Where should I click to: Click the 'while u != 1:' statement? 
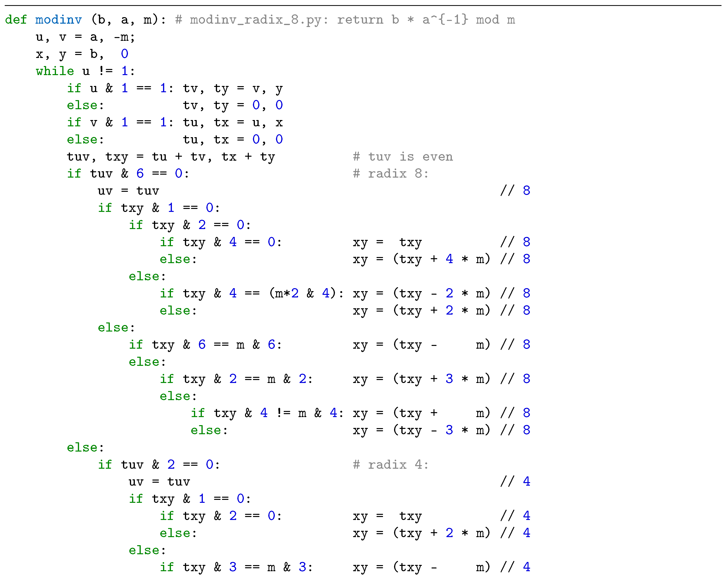pyautogui.click(x=85, y=71)
